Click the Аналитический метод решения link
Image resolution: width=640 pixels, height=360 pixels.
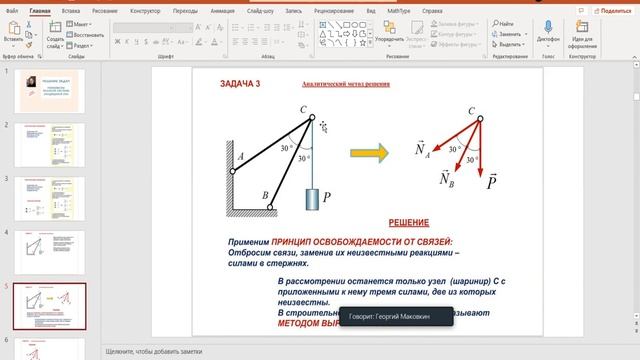click(x=346, y=84)
